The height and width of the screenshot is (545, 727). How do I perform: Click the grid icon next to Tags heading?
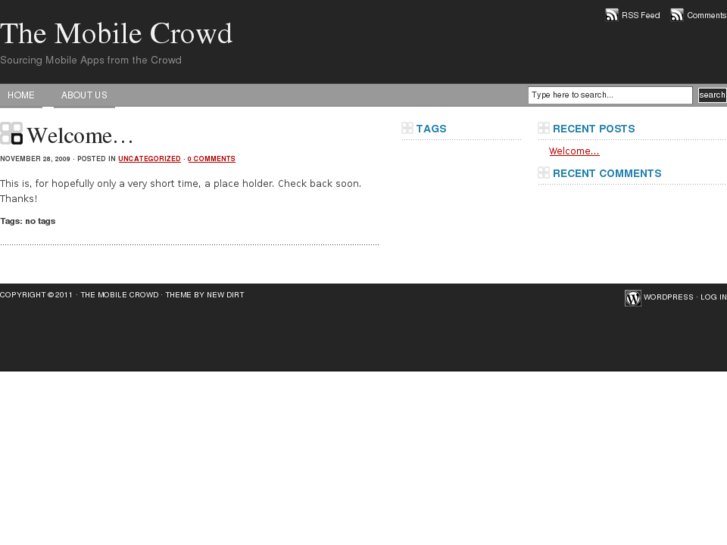(x=407, y=128)
